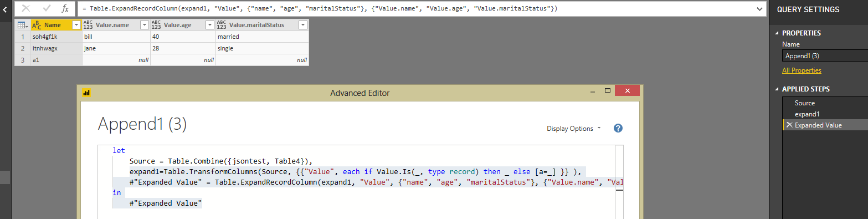Select the cell containing 28
This screenshot has width=868, height=219.
coord(183,48)
